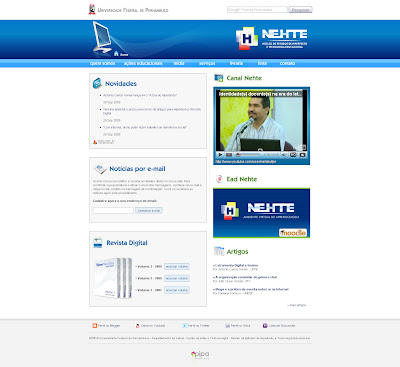400x367 pixels.
Task: Click the last icon in the video controls
Action: [x=302, y=155]
